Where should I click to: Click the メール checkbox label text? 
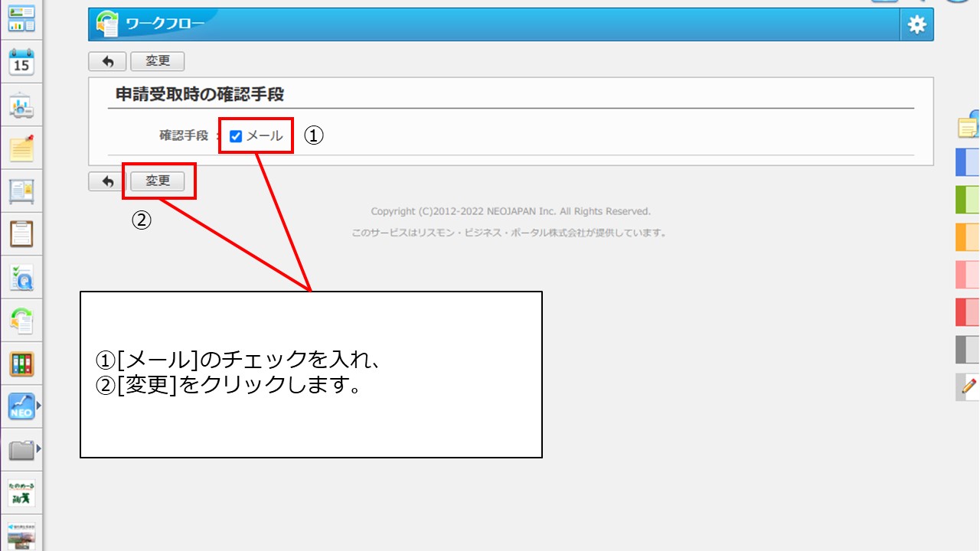click(264, 136)
